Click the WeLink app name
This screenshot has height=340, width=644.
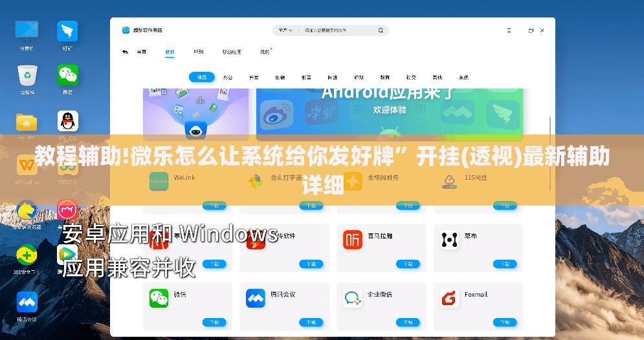coord(184,178)
